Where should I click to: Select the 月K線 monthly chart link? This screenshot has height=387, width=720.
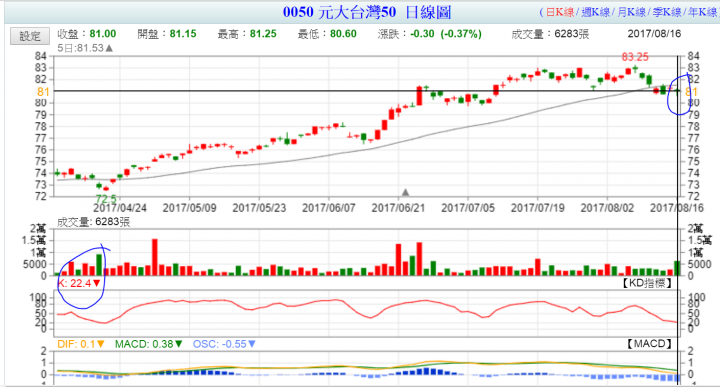pyautogui.click(x=631, y=12)
